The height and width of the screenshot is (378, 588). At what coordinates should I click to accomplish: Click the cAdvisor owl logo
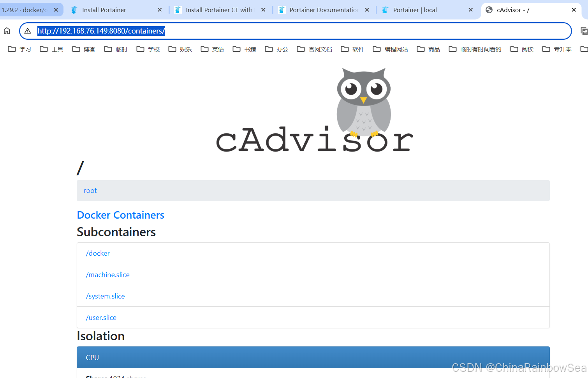click(363, 101)
